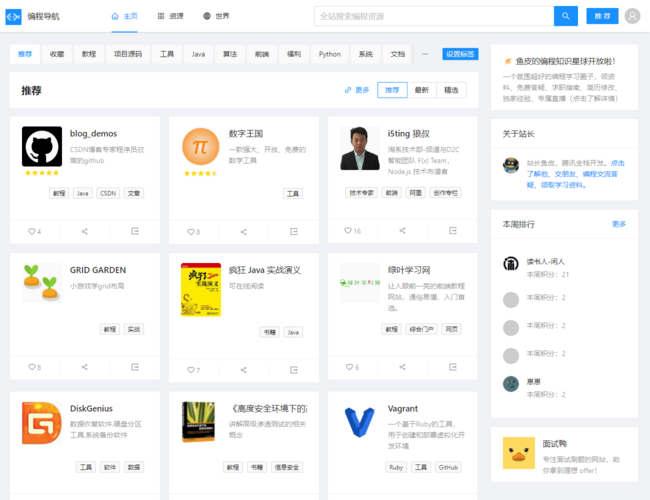The width and height of the screenshot is (650, 500).
Task: Open the 更多 link next to the filters
Action: point(357,90)
